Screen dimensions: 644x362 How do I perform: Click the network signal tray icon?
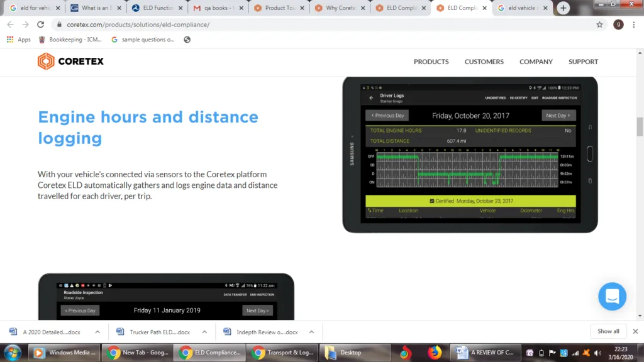(x=575, y=353)
